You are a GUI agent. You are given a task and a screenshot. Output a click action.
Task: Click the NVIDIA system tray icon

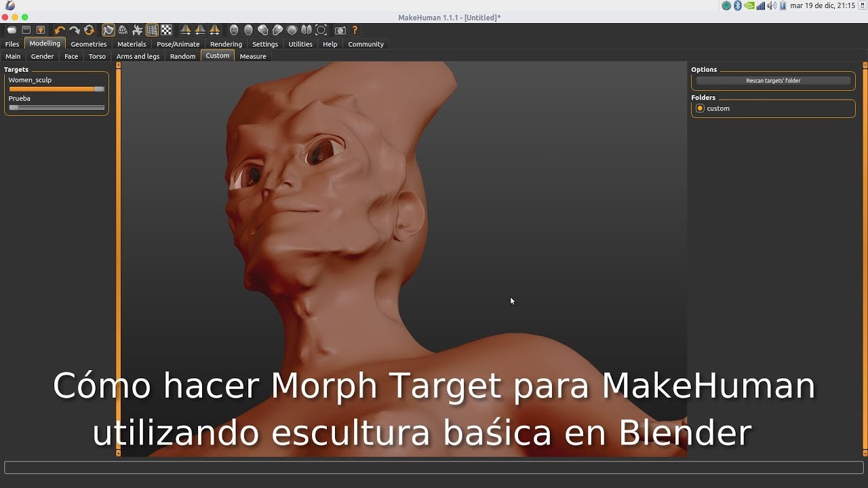coord(749,5)
